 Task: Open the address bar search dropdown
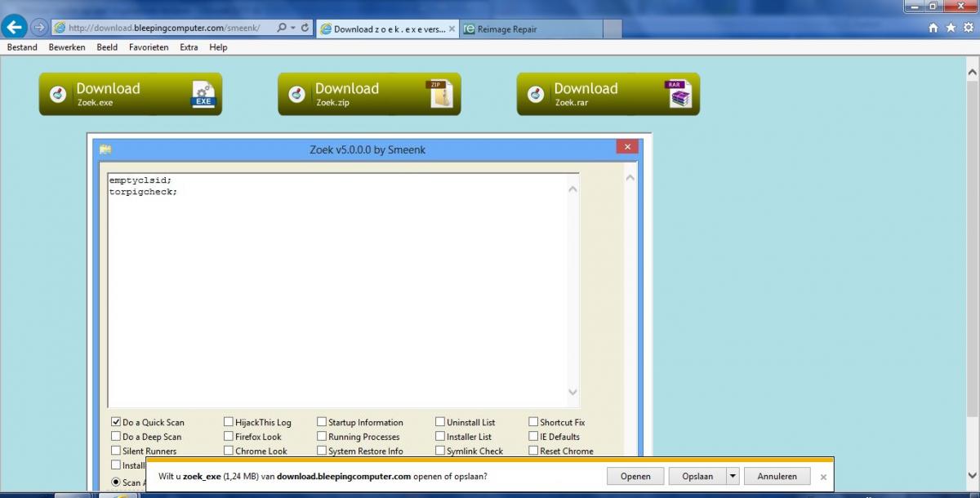[x=292, y=28]
